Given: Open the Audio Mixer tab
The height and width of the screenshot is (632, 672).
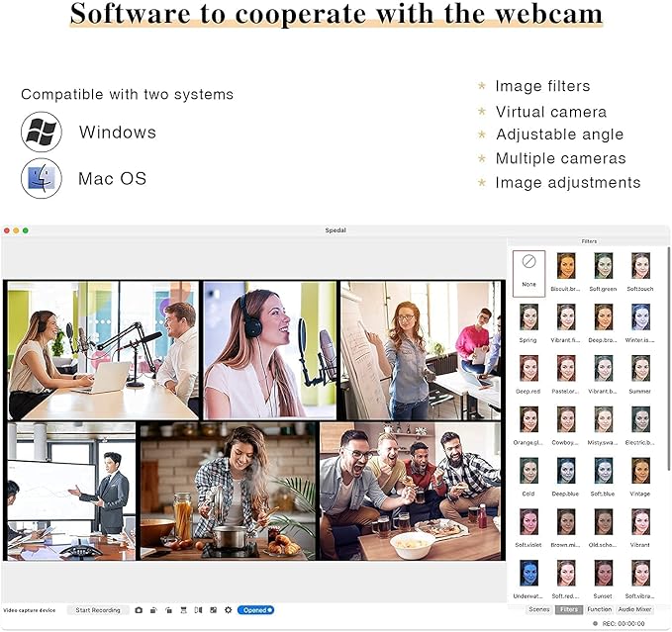Looking at the screenshot, I should [x=635, y=609].
